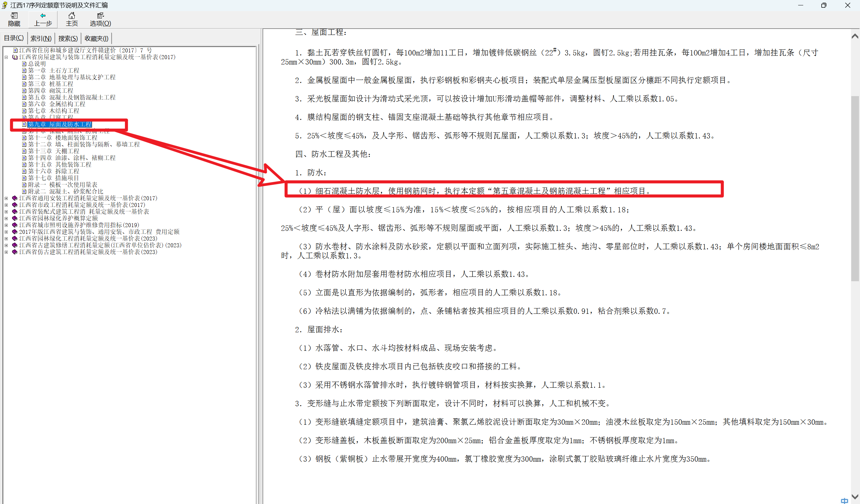Click book icon of 江西省古建筑修缮工程
Image resolution: width=860 pixels, height=504 pixels.
(15, 245)
